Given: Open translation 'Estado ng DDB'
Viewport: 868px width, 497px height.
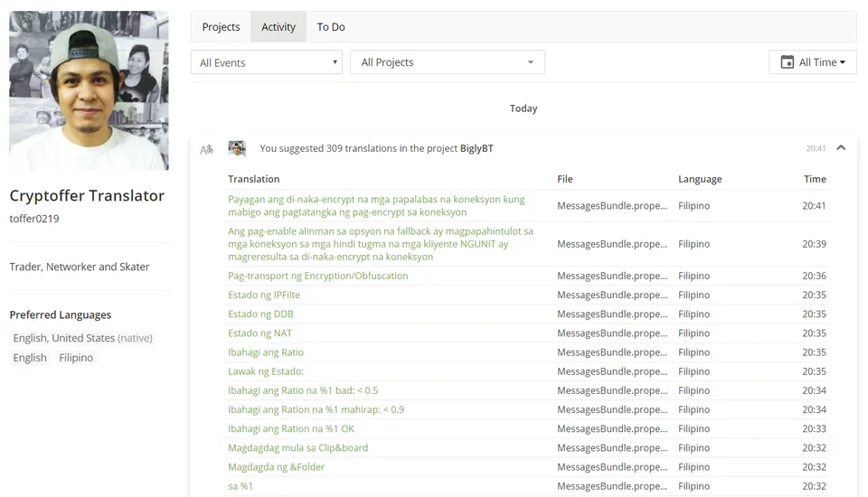Looking at the screenshot, I should [260, 314].
